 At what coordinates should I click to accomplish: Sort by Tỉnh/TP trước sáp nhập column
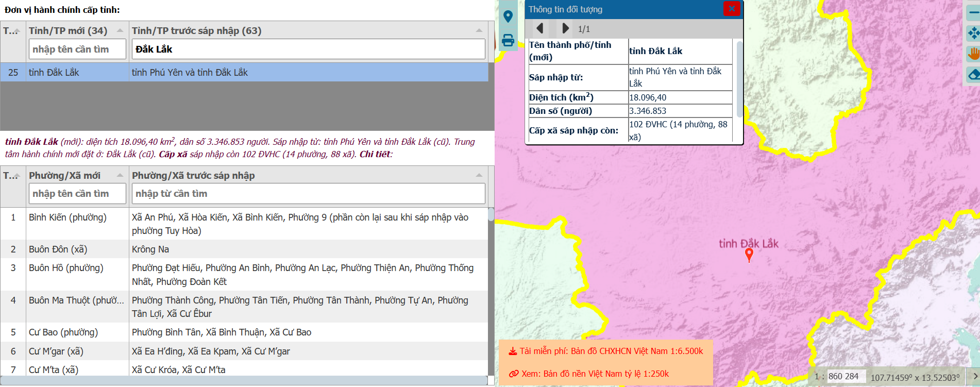click(479, 31)
